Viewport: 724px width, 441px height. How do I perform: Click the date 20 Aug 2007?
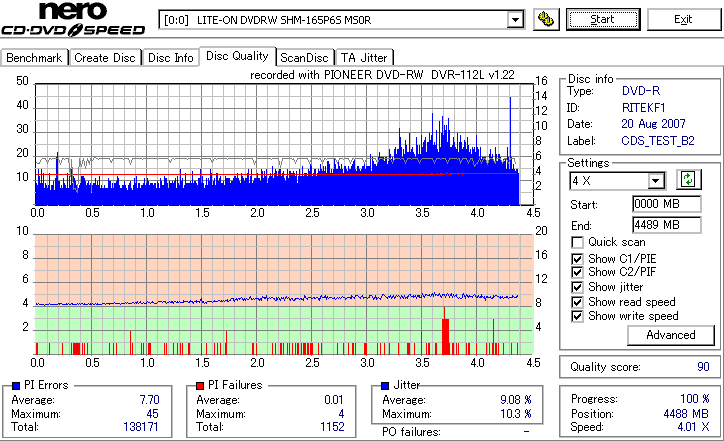pyautogui.click(x=653, y=124)
